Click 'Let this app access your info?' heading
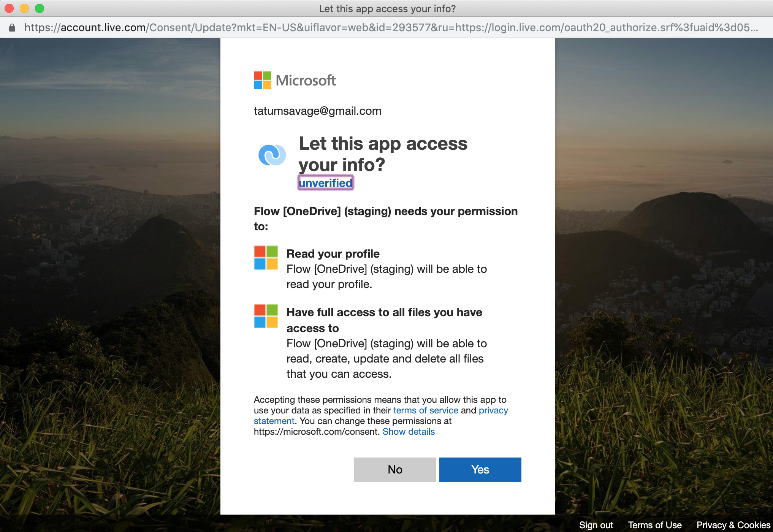 (383, 154)
